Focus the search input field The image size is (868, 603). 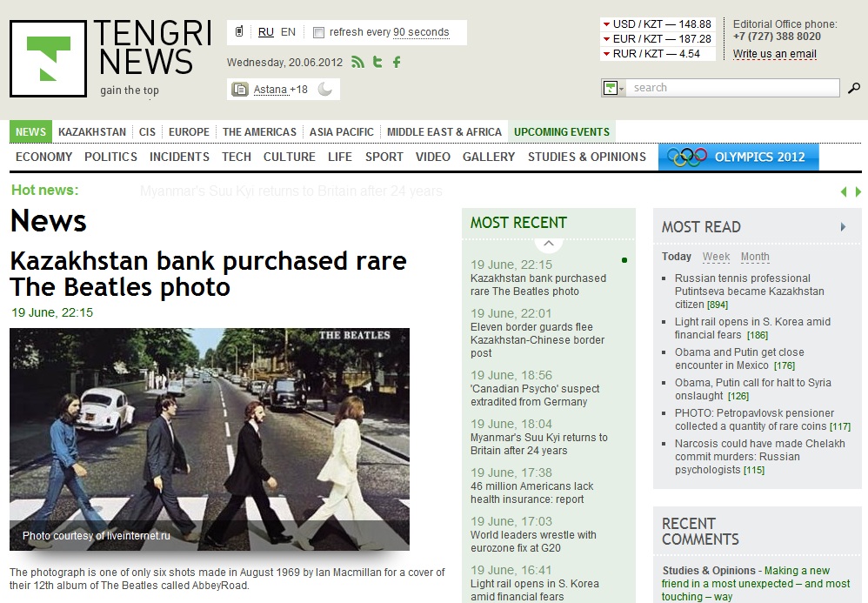tap(732, 88)
